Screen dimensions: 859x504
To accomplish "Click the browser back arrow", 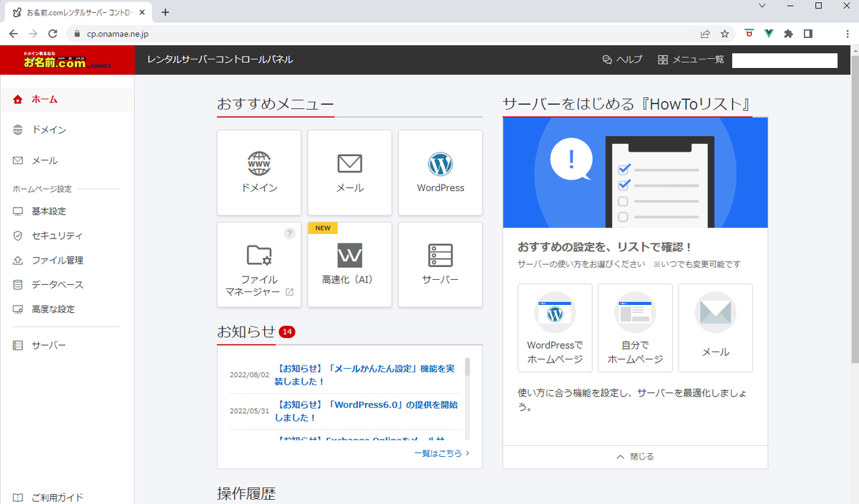I will point(14,34).
